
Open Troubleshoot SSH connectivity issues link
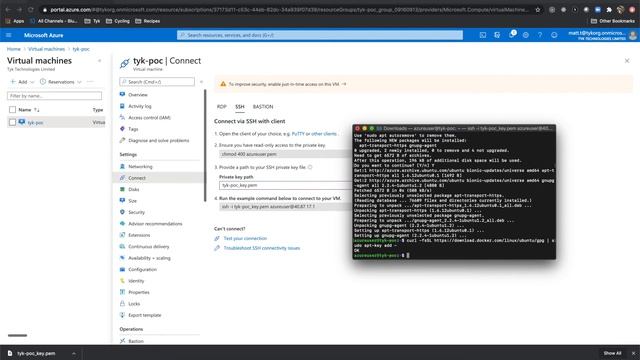coord(262,248)
